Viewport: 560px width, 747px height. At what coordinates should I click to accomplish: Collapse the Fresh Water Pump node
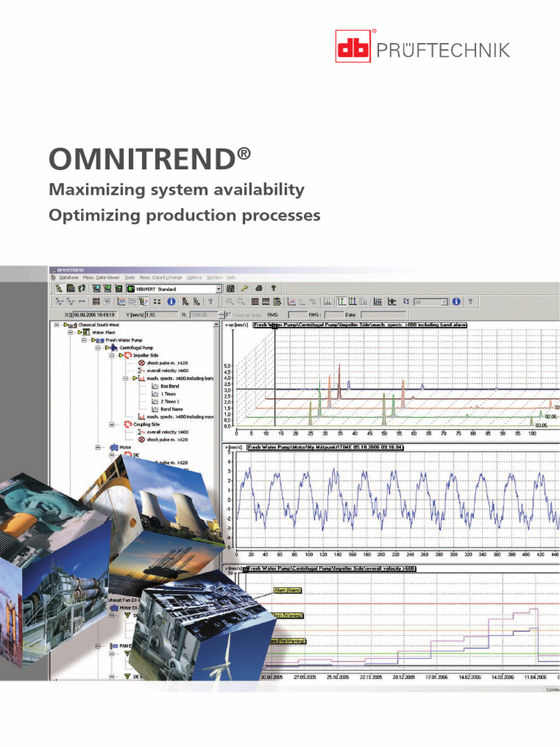point(85,340)
